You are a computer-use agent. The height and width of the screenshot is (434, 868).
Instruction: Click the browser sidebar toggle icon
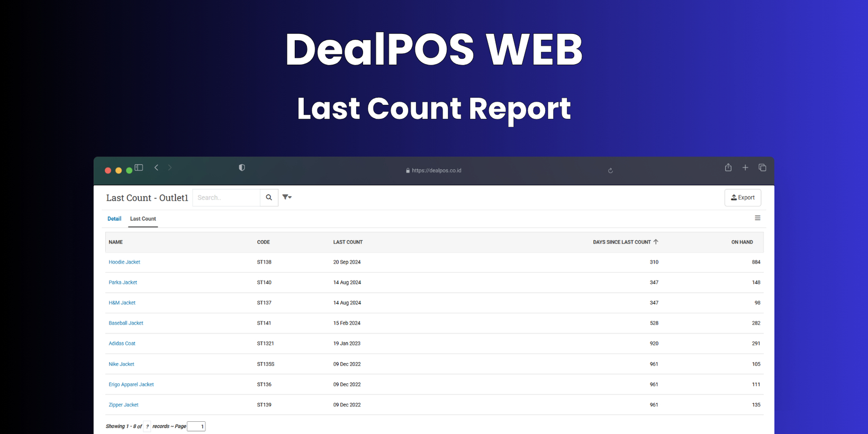[139, 167]
